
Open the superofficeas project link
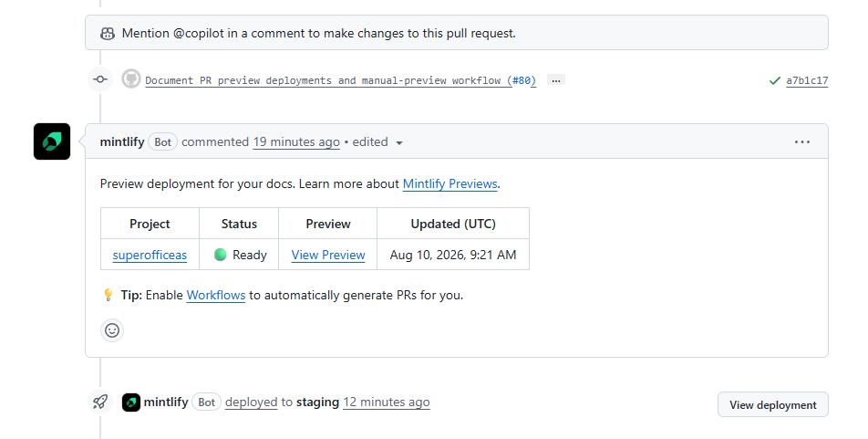click(x=150, y=255)
